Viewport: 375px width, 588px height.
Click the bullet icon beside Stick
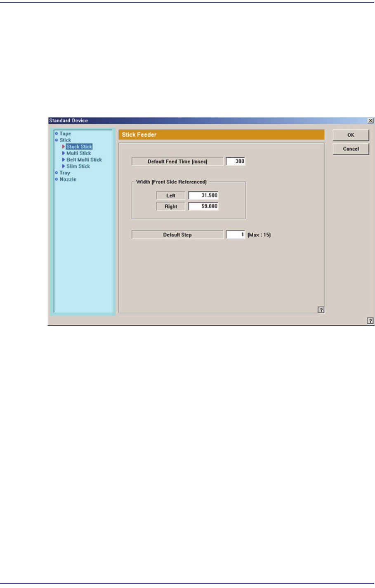tap(57, 140)
